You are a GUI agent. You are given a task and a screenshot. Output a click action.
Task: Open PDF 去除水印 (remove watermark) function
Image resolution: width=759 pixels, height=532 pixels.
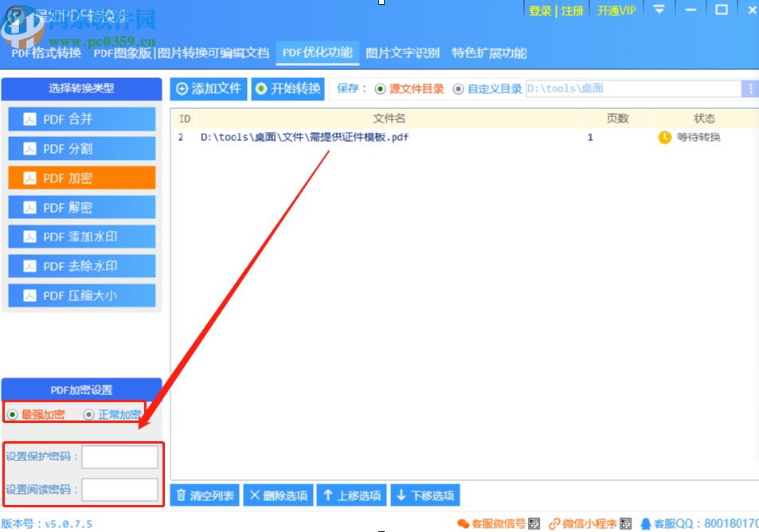[x=81, y=266]
